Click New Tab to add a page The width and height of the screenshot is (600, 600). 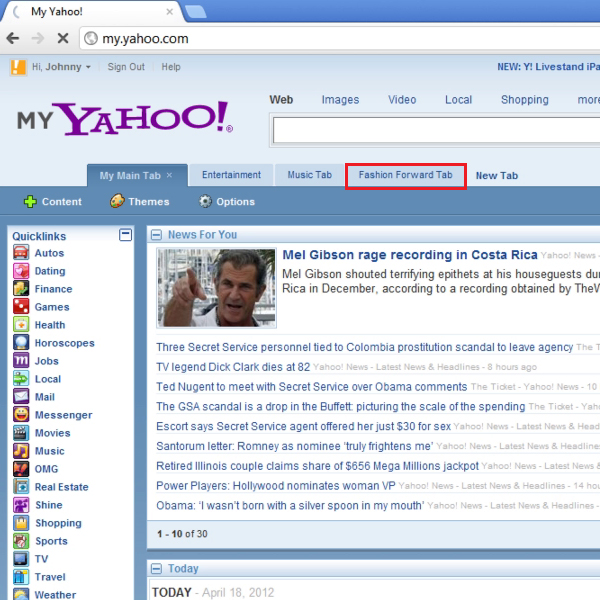497,176
